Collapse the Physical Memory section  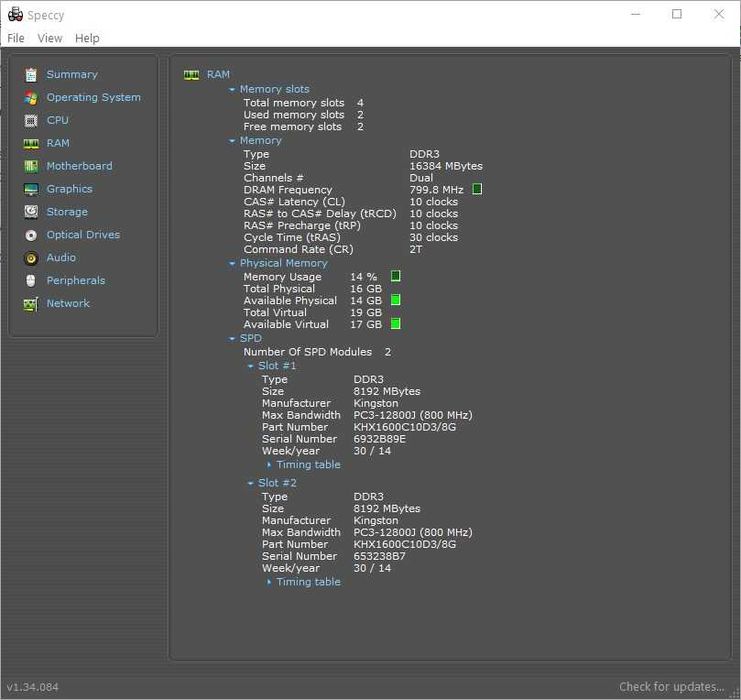tap(232, 263)
